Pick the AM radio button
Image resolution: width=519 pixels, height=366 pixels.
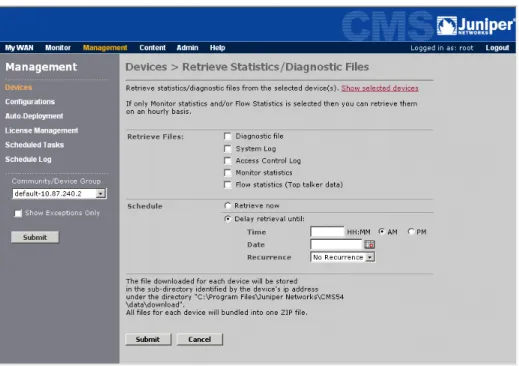coord(381,231)
